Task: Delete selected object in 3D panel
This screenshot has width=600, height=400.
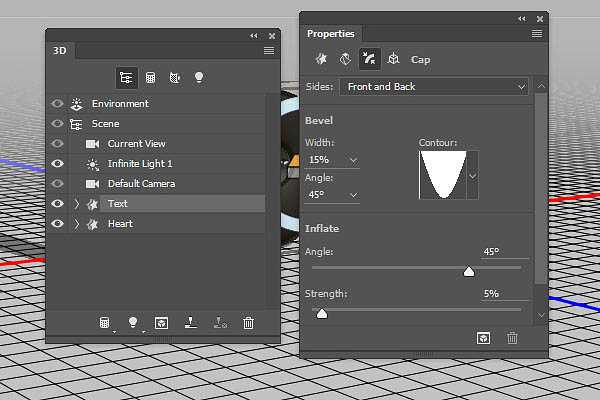Action: [x=248, y=323]
